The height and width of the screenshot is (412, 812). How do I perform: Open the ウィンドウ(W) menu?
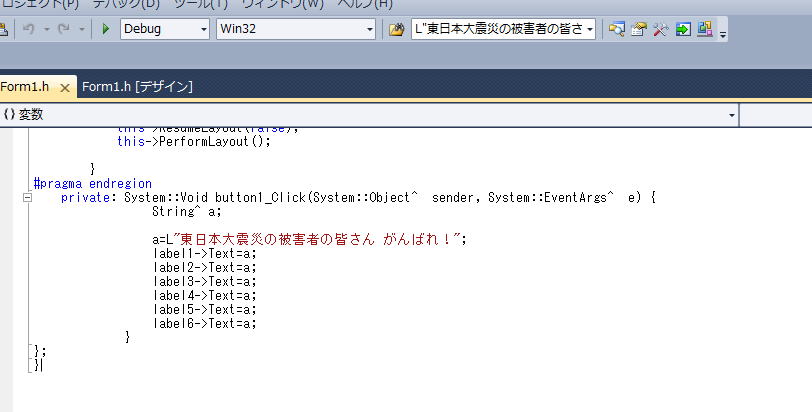(283, 4)
